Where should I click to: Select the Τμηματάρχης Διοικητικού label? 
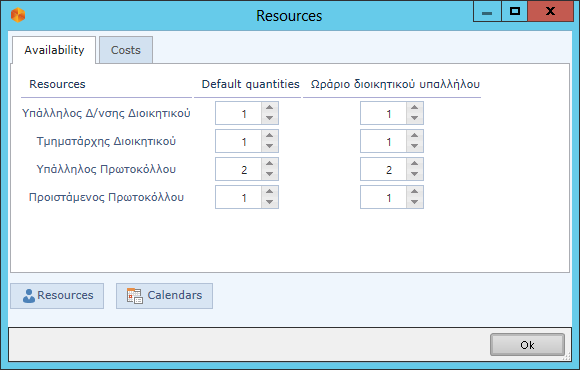point(106,141)
